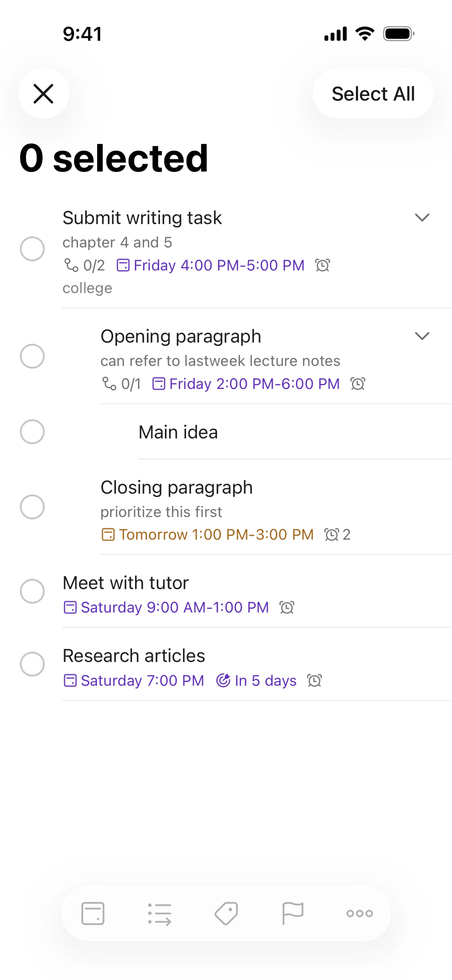Tap the reminder icon on Closing paragraph
Screen dimensions: 452x980
(x=331, y=535)
